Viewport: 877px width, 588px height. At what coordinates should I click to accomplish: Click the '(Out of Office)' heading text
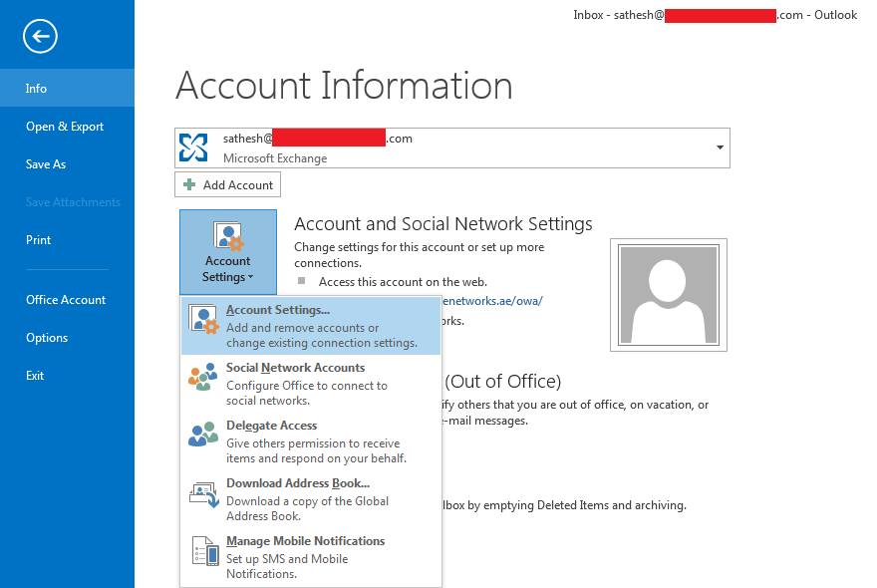[x=503, y=382]
